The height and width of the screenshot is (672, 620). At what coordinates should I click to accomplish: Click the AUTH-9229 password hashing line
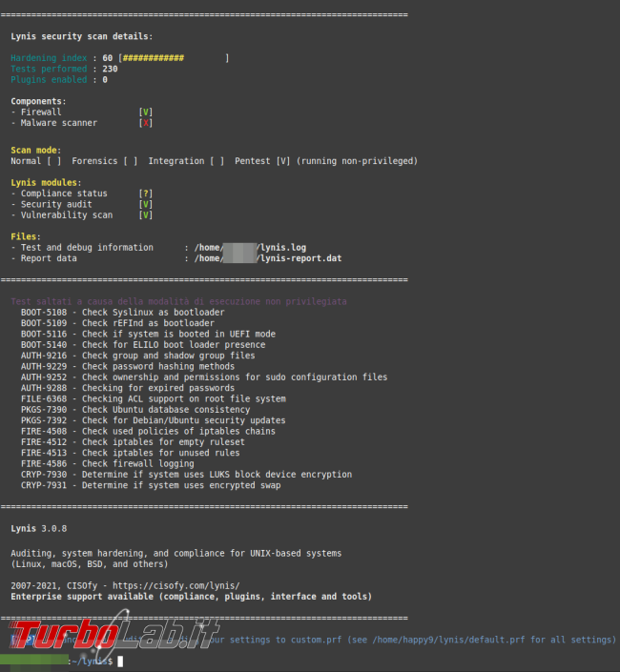128,366
